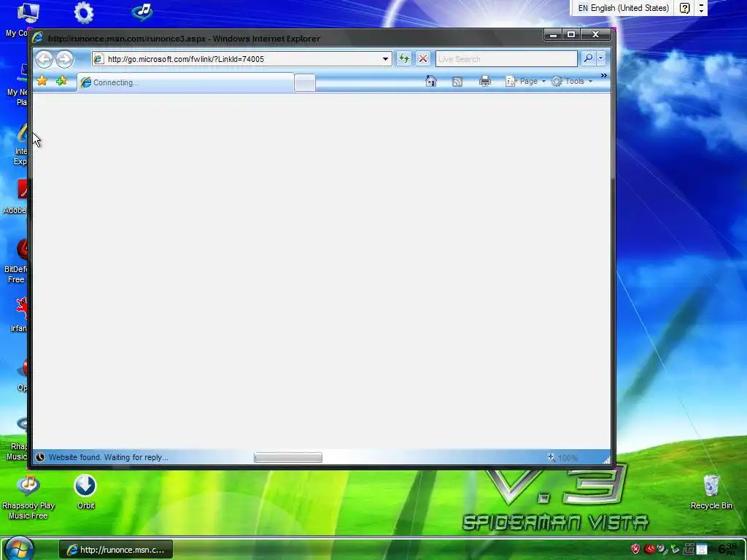Click the 100% zoom level control

pyautogui.click(x=563, y=458)
